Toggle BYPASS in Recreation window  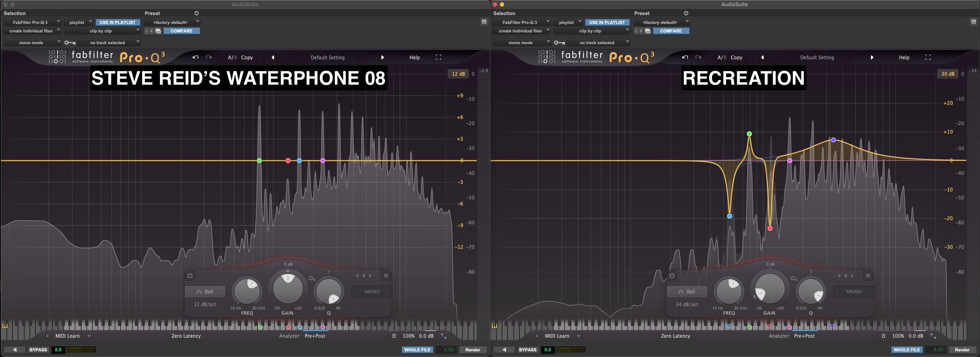click(528, 349)
